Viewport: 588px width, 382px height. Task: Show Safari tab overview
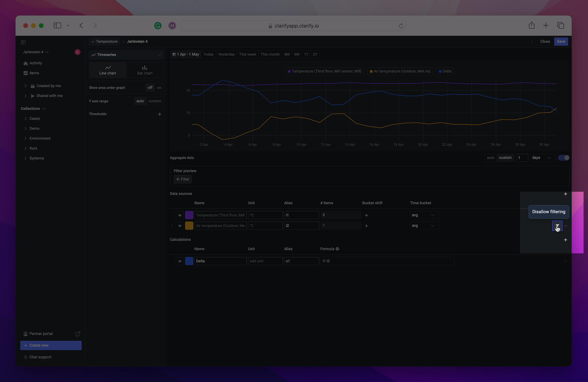pos(561,25)
